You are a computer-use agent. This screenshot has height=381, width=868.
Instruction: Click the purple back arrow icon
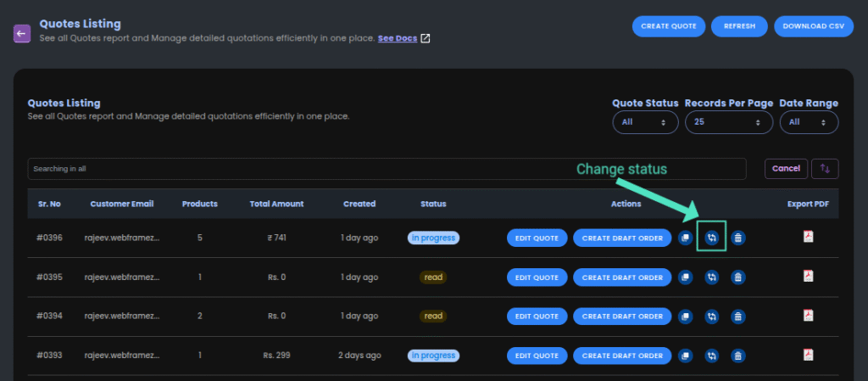click(22, 33)
